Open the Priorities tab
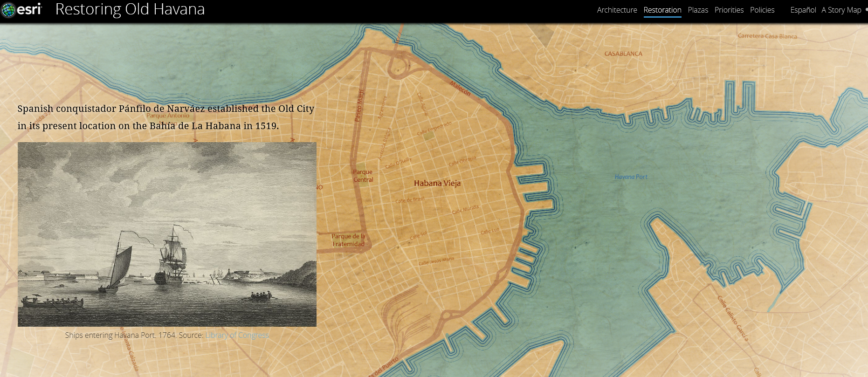868x377 pixels. tap(729, 10)
